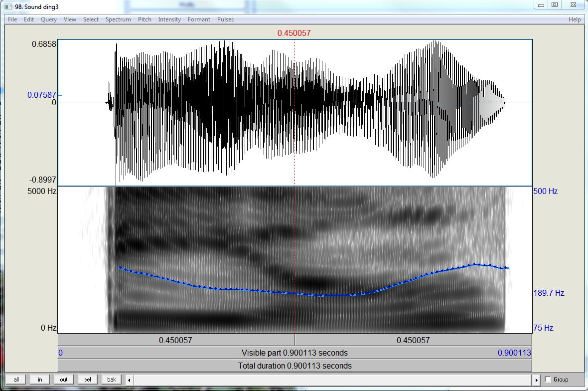
Task: Open the Pitch menu
Action: 145,19
